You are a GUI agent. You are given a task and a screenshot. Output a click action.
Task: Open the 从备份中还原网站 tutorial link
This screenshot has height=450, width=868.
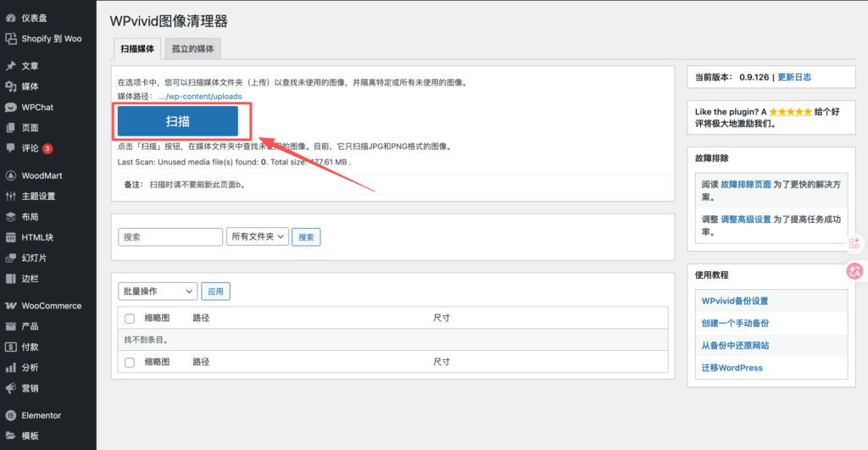(735, 346)
